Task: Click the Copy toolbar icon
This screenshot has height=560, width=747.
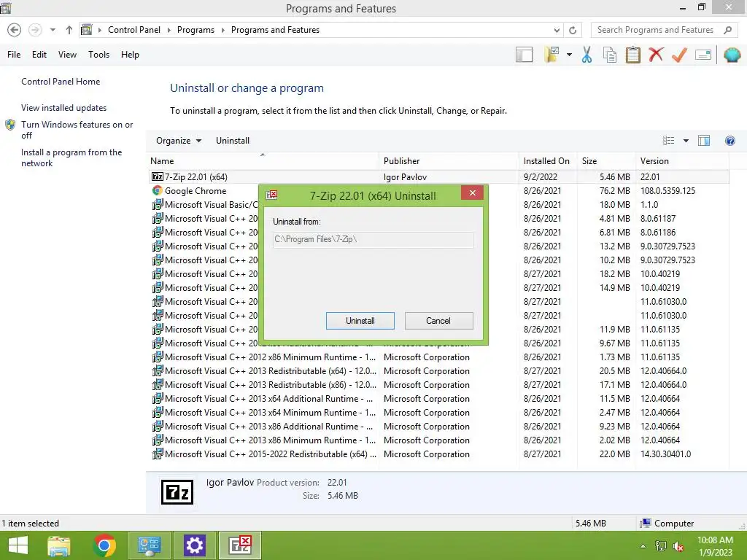Action: (610, 55)
